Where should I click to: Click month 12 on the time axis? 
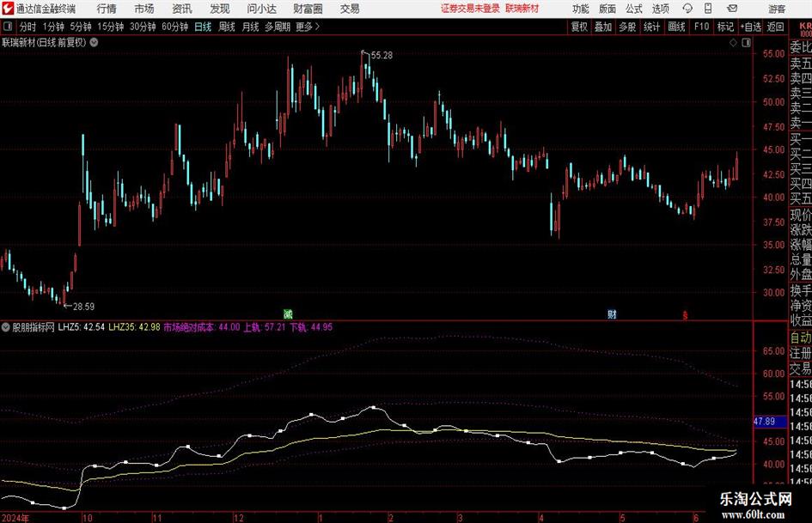(239, 518)
